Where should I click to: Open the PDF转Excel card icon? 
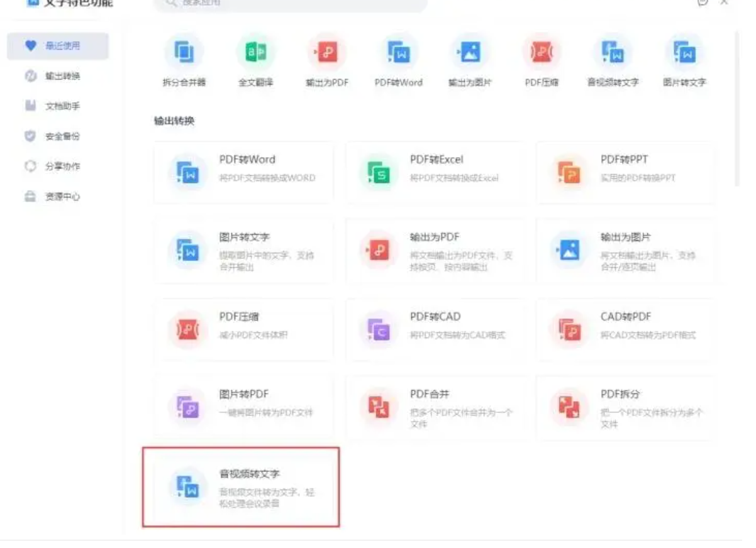tap(379, 172)
